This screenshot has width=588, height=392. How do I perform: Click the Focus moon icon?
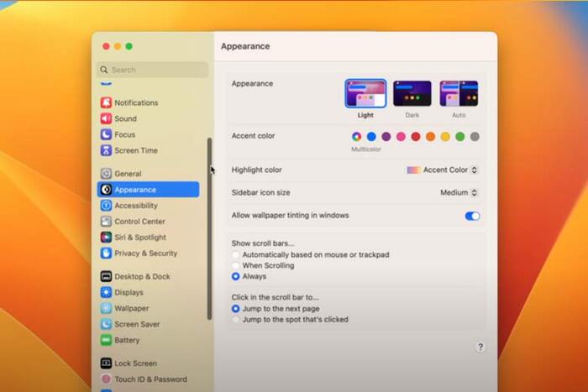[x=106, y=134]
